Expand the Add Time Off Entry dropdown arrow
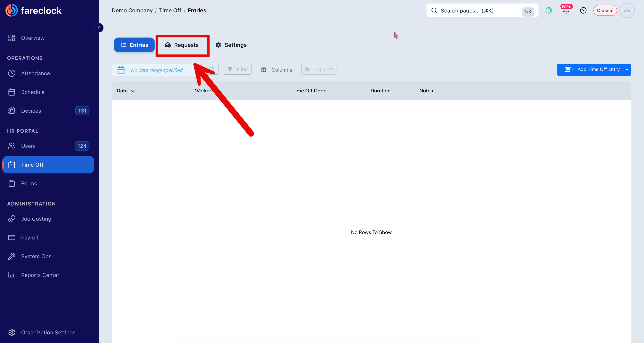Image resolution: width=644 pixels, height=343 pixels. [x=627, y=70]
